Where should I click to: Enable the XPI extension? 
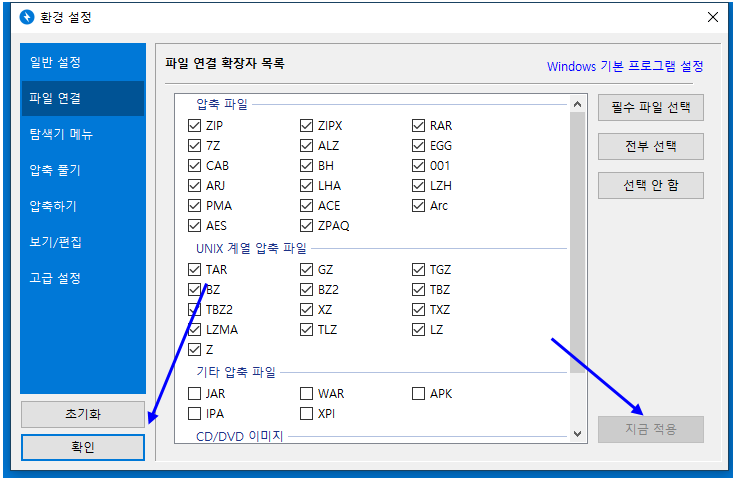306,414
